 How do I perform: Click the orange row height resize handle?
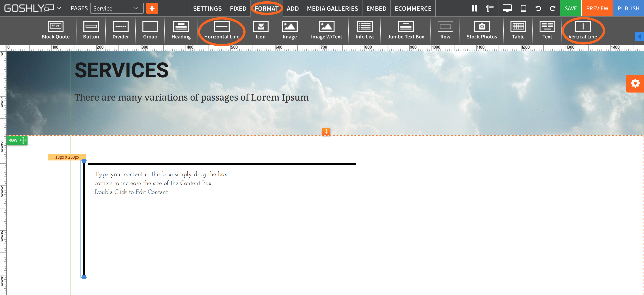pyautogui.click(x=326, y=131)
